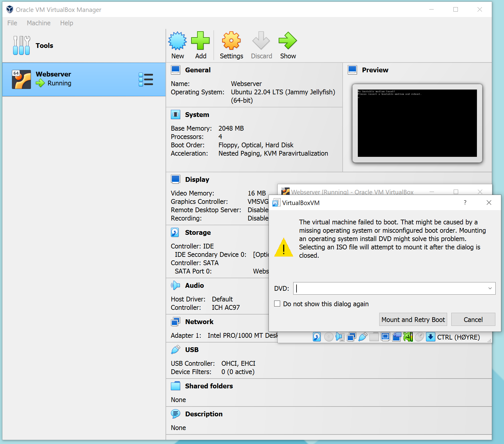Open the Machine menu
This screenshot has width=504, height=444.
click(38, 23)
